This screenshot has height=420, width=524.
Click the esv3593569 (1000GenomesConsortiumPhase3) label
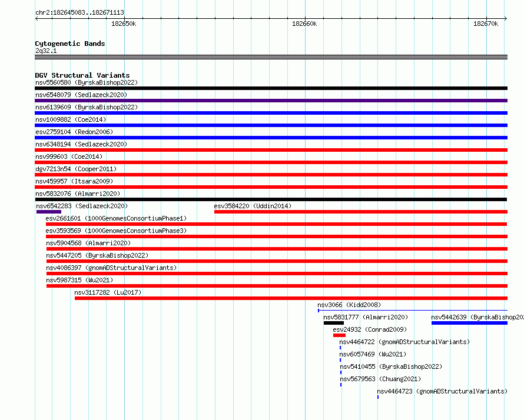(x=116, y=231)
